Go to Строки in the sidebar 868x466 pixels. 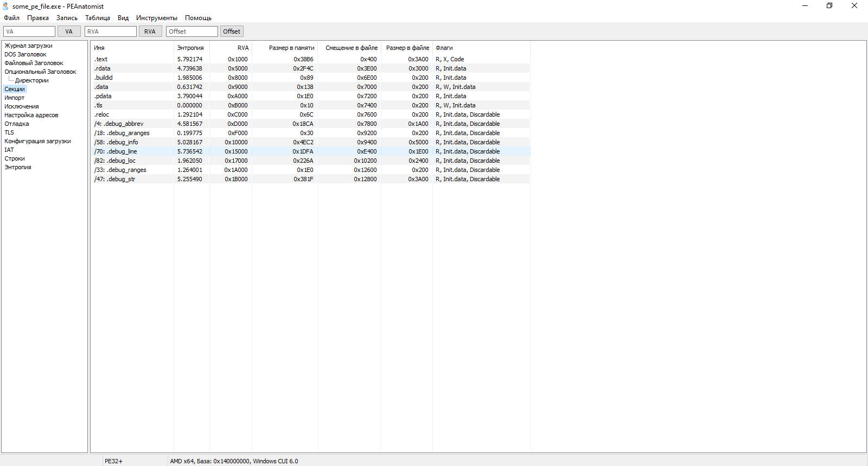pyautogui.click(x=15, y=158)
